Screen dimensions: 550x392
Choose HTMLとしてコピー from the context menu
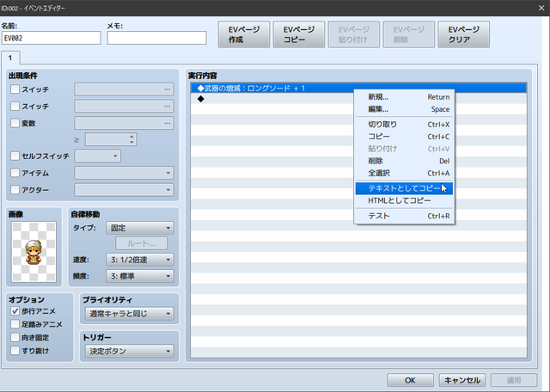pyautogui.click(x=404, y=201)
